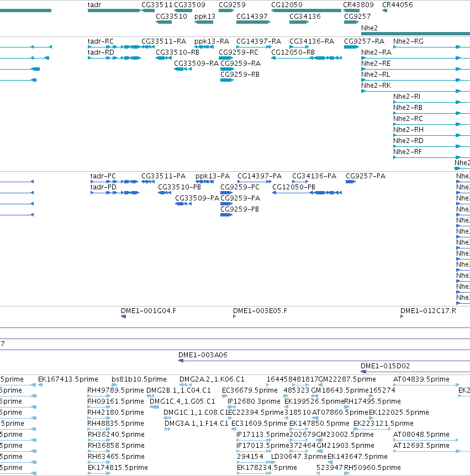
Task: Click the RH63465.5prime EST label
Action: (x=116, y=457)
